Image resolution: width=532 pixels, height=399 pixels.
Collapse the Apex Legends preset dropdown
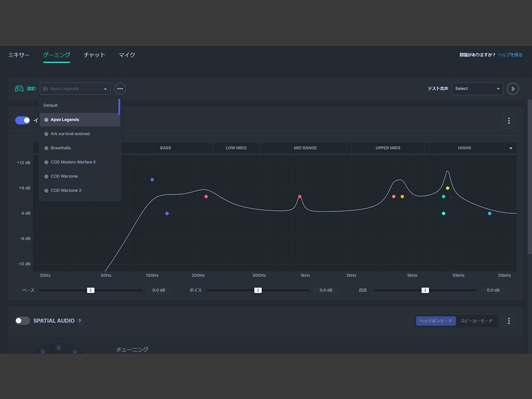click(75, 88)
